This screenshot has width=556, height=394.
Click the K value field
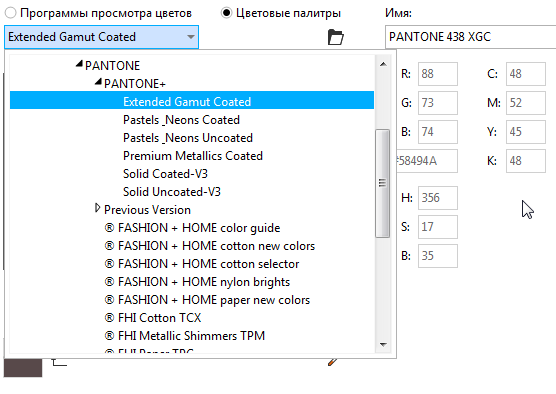tap(526, 161)
